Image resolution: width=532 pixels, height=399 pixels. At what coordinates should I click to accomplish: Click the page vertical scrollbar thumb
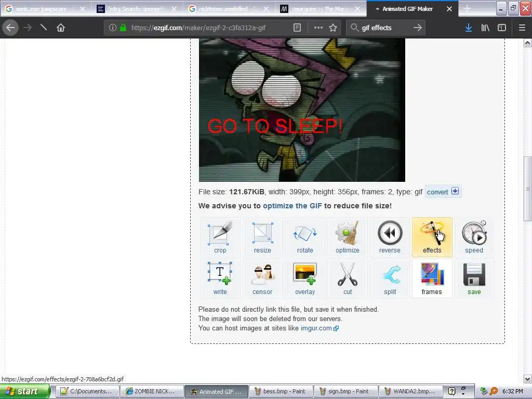pos(527,189)
